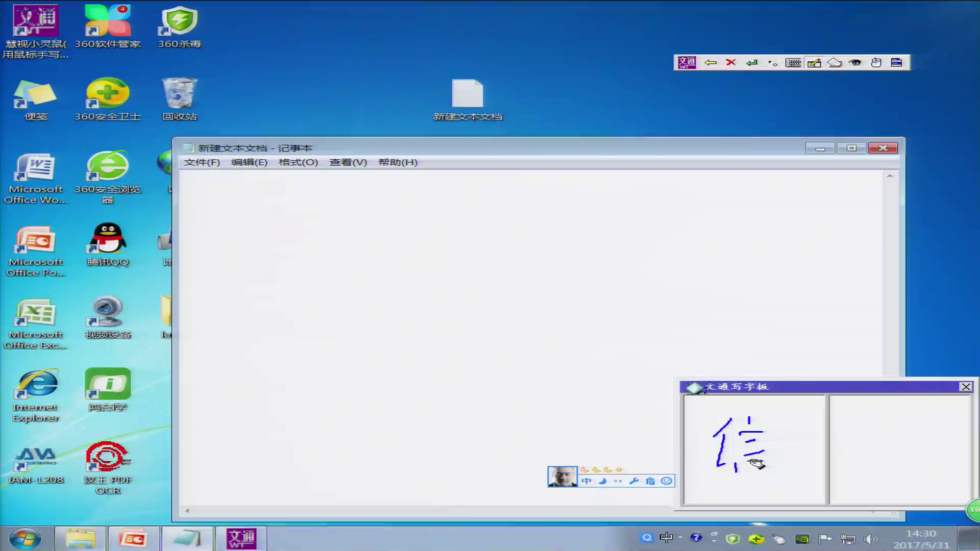
Task: Open the 文件(F) menu in Notepad
Action: [202, 162]
